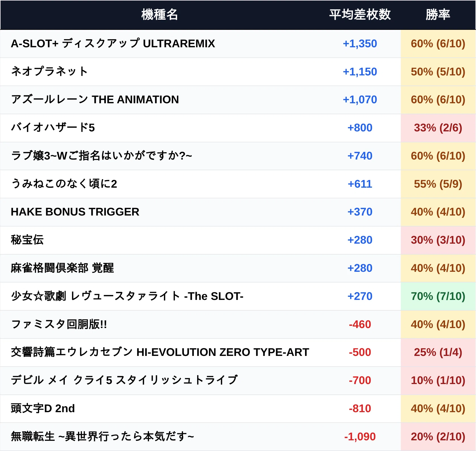
Task: Select the バイオハザード5 machine name
Action: point(53,128)
